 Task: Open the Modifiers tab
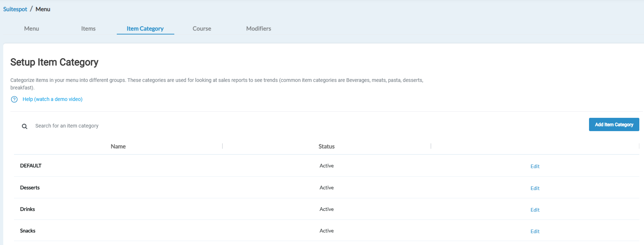click(x=259, y=29)
